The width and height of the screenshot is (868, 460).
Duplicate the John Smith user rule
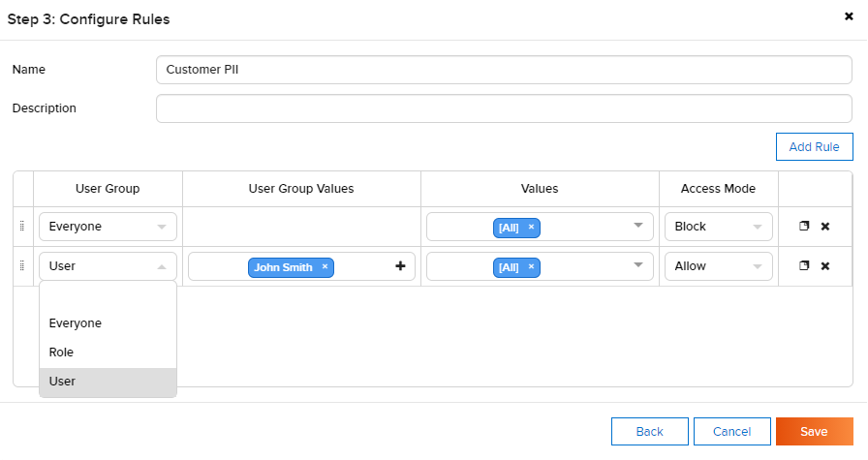click(804, 265)
